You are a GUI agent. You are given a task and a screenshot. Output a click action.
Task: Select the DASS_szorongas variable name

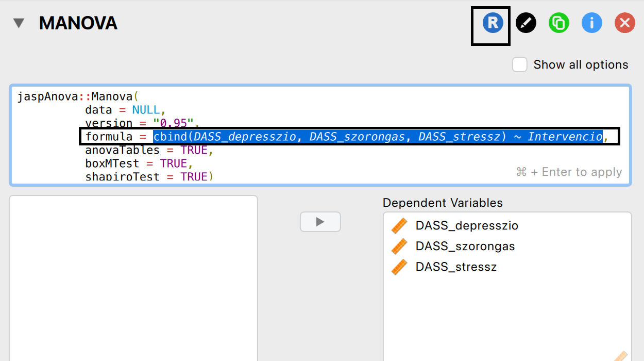[465, 247]
